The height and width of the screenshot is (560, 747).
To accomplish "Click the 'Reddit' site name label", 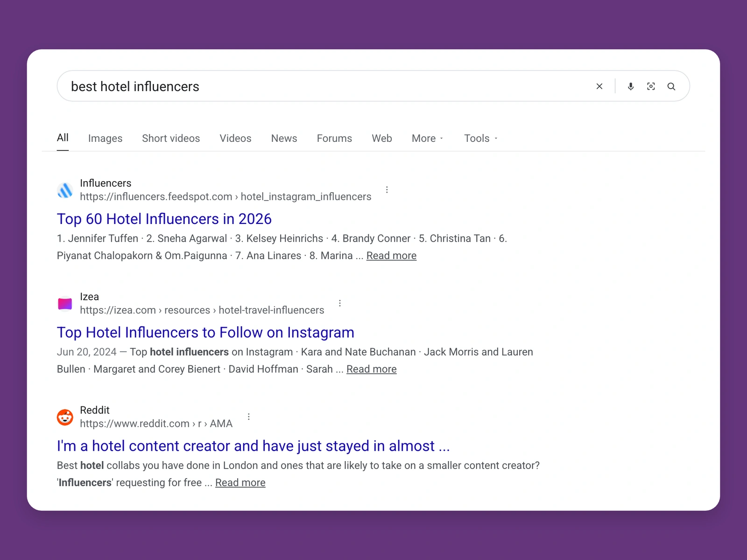I will coord(94,410).
